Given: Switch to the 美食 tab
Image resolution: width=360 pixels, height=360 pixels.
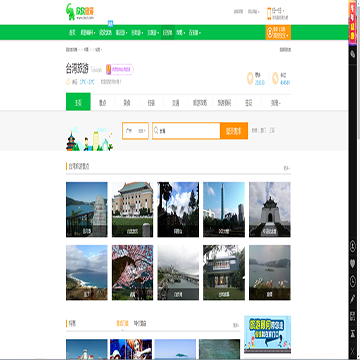Looking at the screenshot, I should pos(127,103).
